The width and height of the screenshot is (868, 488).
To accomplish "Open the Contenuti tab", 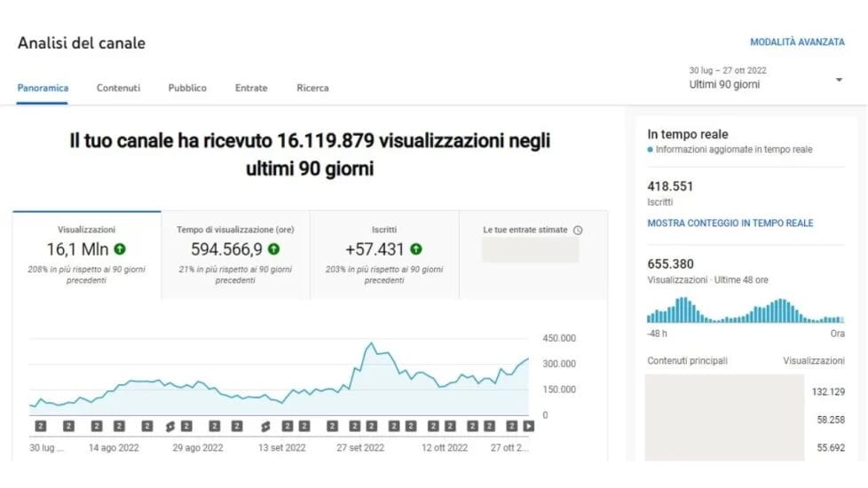I will tap(118, 88).
